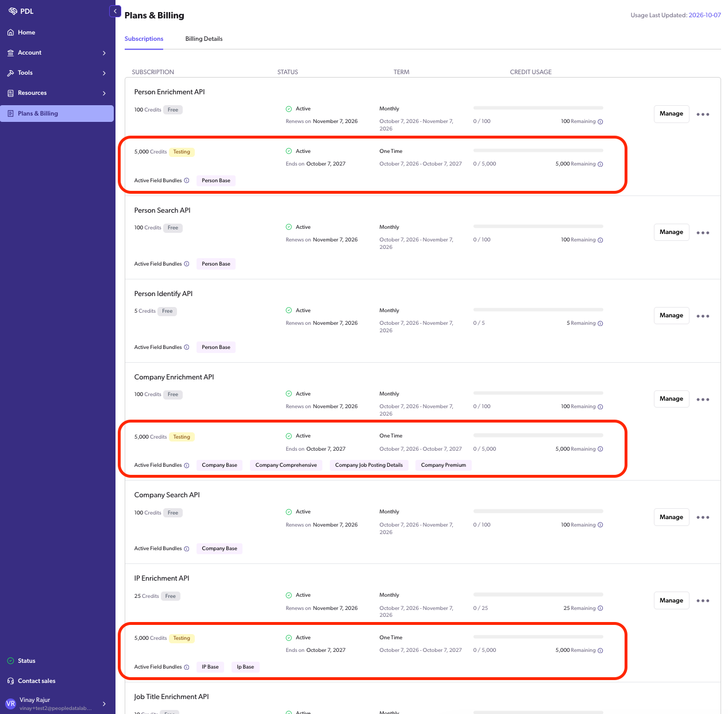Click the PDL logo icon
This screenshot has width=728, height=714.
click(x=13, y=11)
